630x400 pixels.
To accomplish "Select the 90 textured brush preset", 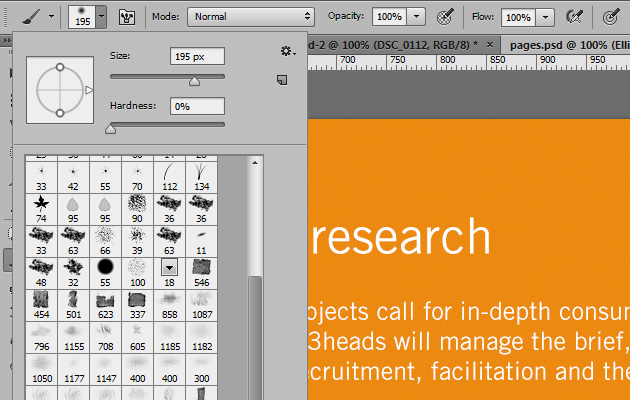I will (x=137, y=210).
